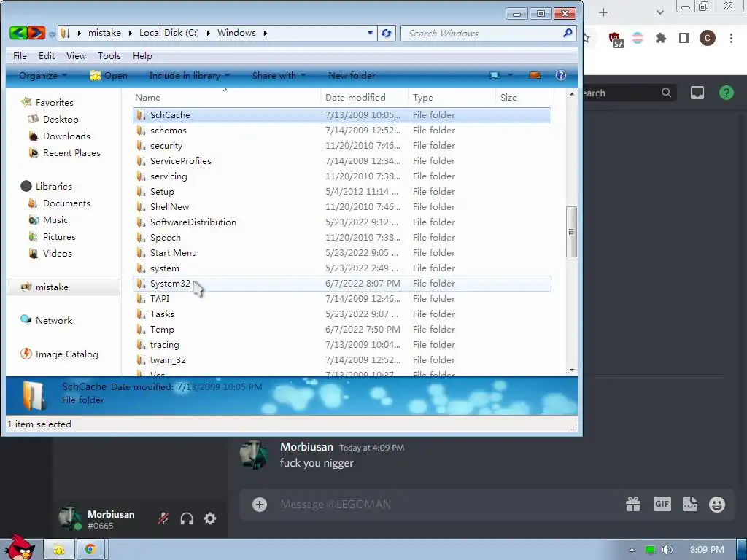Open the GIF picker
The width and height of the screenshot is (747, 560).
[x=662, y=504]
